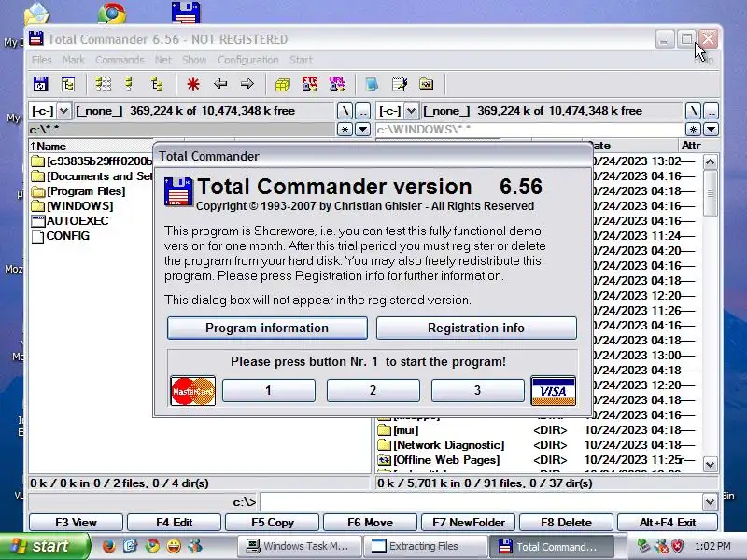
Task: Click the F3 View button
Action: point(77,523)
